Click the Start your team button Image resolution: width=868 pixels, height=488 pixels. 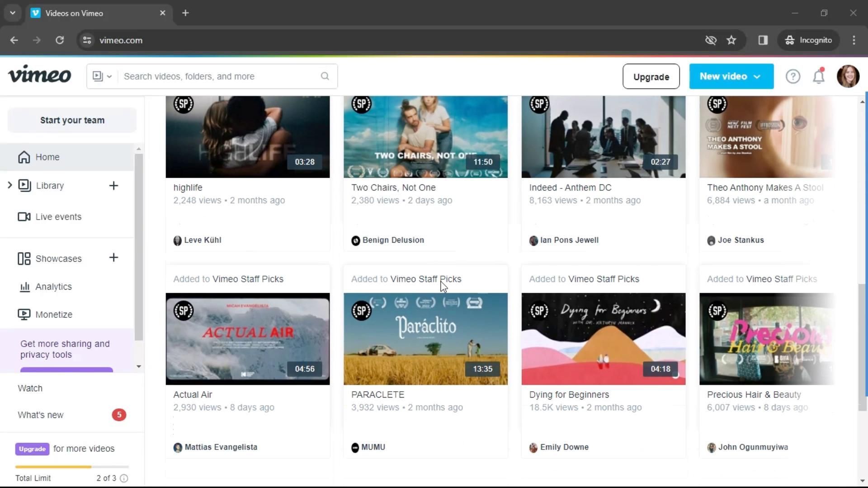click(x=72, y=120)
